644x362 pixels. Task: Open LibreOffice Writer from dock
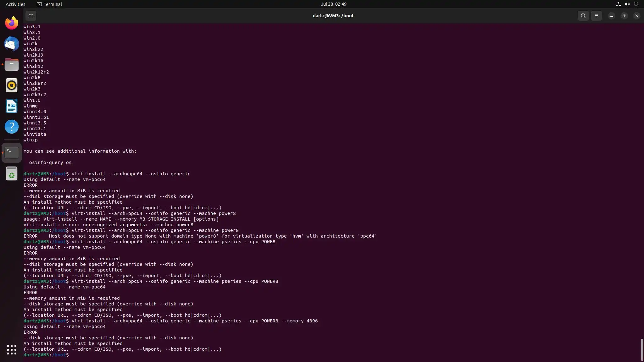tap(12, 106)
